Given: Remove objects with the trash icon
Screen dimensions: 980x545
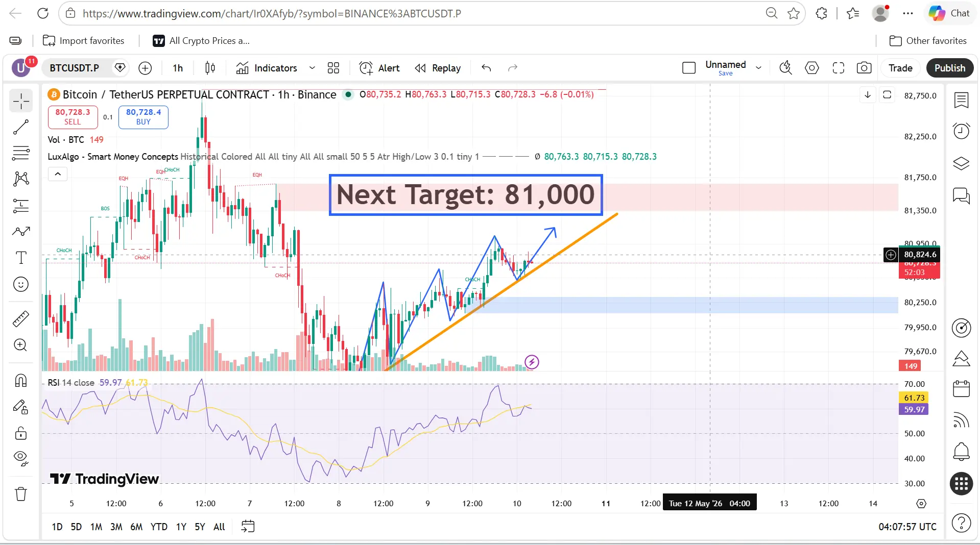Looking at the screenshot, I should point(21,494).
